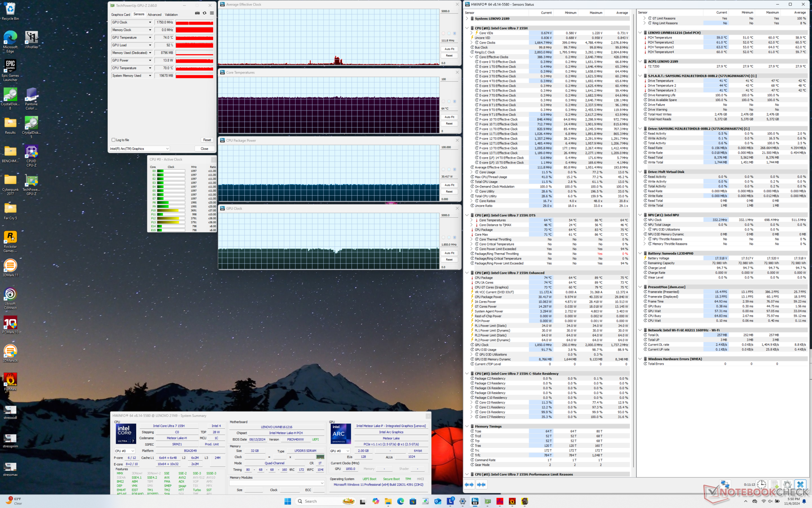This screenshot has height=508, width=812.
Task: Open the 3DMark 11 desktop icon
Action: [x=10, y=268]
